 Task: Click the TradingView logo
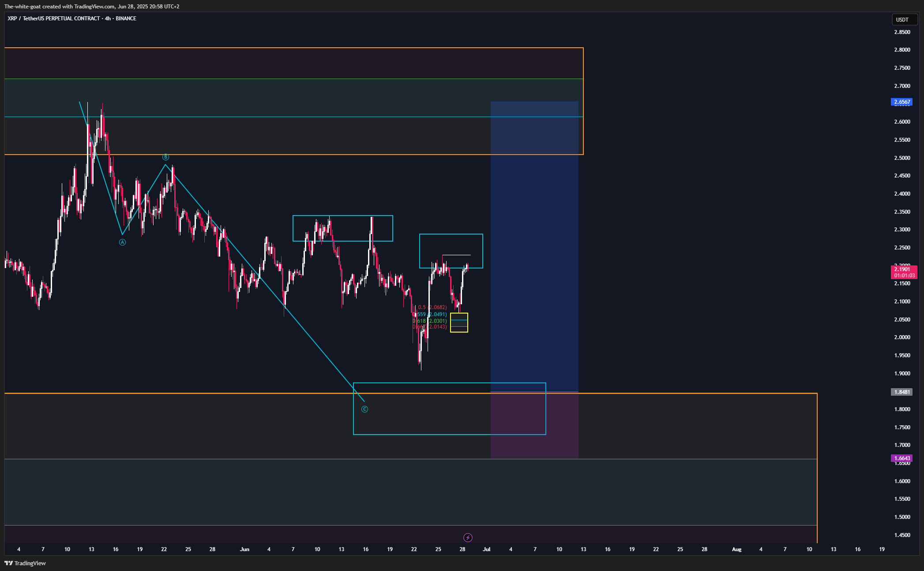(25, 563)
